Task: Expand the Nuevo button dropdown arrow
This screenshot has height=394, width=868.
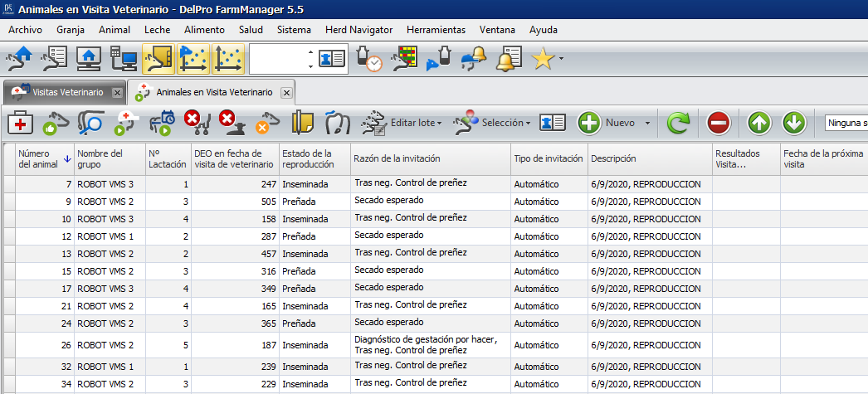Action: 646,123
